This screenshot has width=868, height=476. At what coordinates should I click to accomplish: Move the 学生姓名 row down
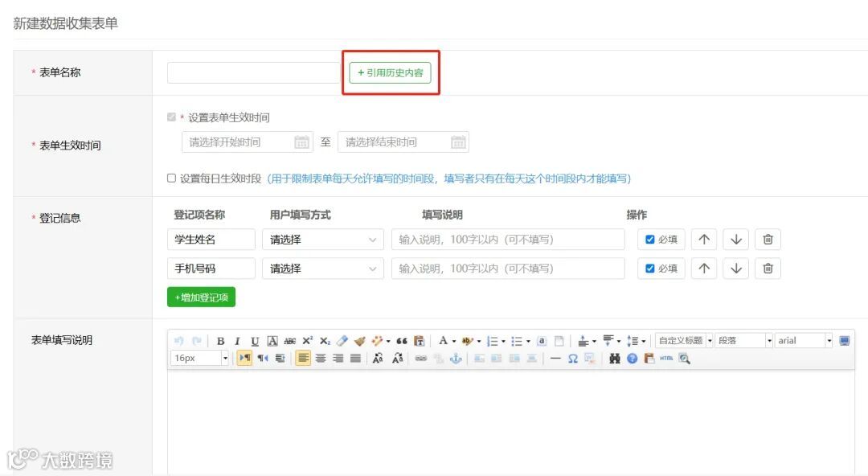(736, 240)
